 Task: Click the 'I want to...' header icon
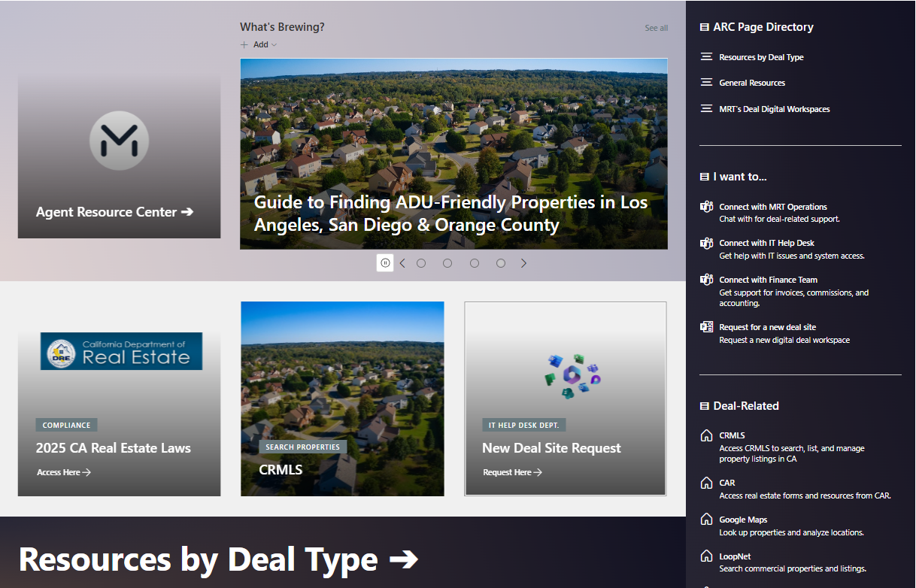(704, 177)
